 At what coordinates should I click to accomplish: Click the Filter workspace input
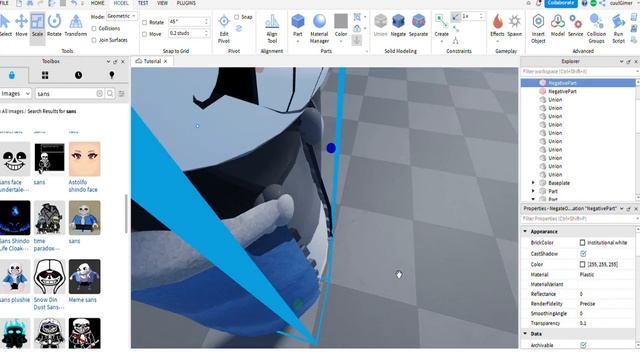click(579, 71)
